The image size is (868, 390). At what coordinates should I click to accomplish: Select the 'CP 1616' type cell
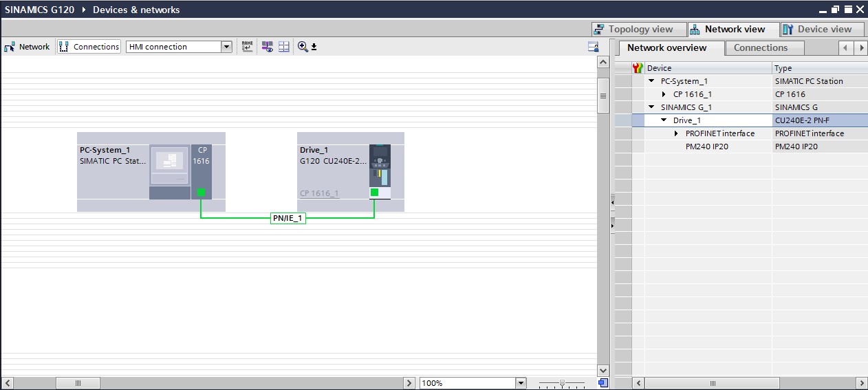point(820,94)
